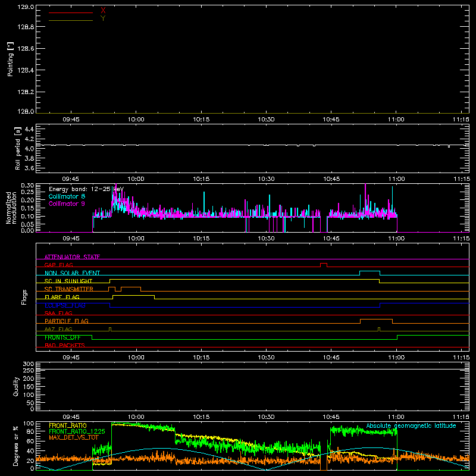Click the raised FLARE_FLAG segment near 10:00
The height and width of the screenshot is (476, 476).
(x=133, y=297)
